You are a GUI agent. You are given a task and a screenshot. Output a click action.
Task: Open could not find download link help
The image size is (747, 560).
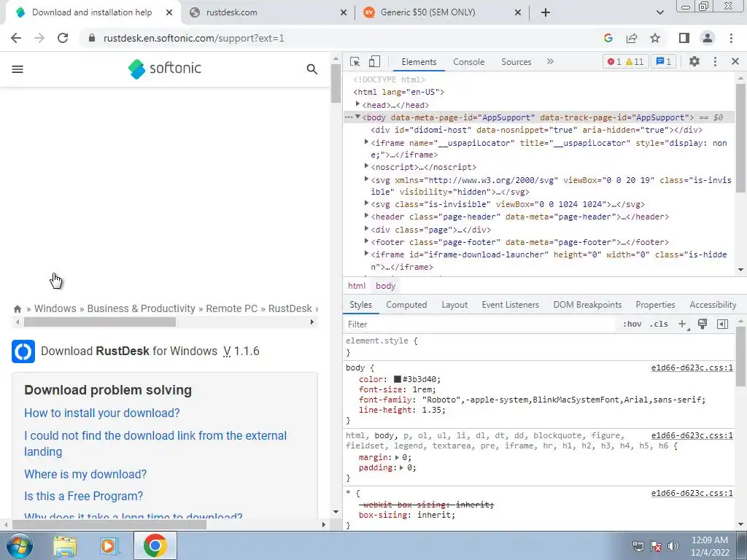[x=155, y=443]
